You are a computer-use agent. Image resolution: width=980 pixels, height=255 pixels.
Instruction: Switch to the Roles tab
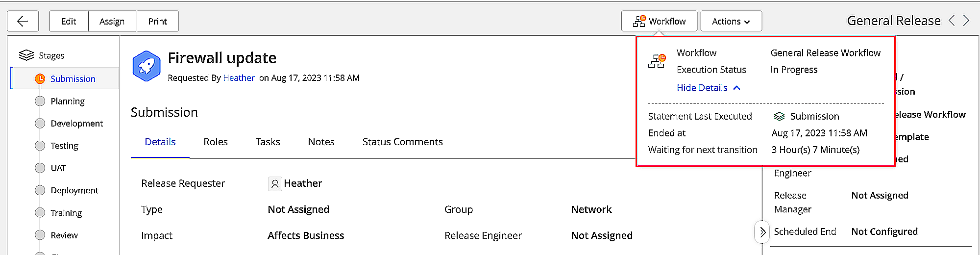216,142
